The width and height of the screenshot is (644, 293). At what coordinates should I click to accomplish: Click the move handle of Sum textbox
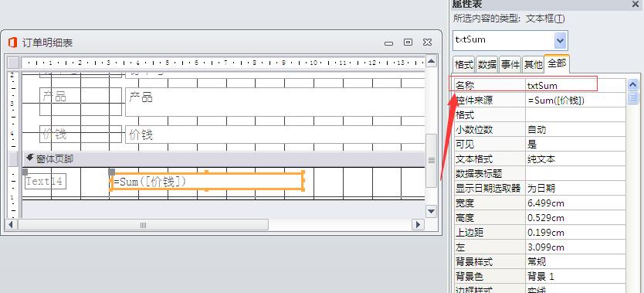coord(111,172)
